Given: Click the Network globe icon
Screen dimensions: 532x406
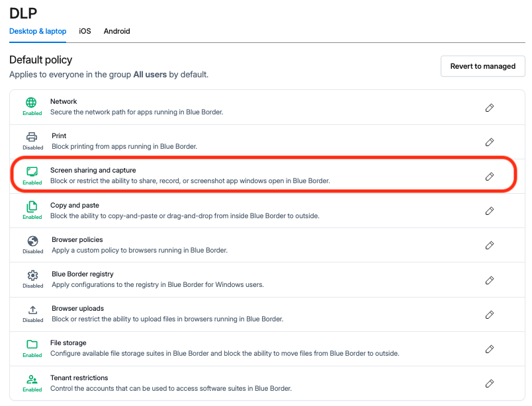Looking at the screenshot, I should coord(31,102).
